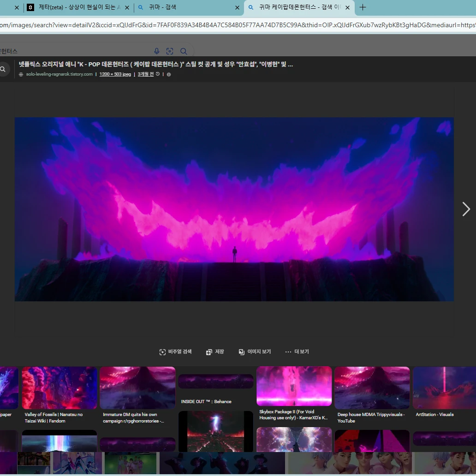Image resolution: width=476 pixels, height=476 pixels.
Task: Open Deep house MDMA Trippyvisuals thumbnail
Action: pyautogui.click(x=372, y=387)
